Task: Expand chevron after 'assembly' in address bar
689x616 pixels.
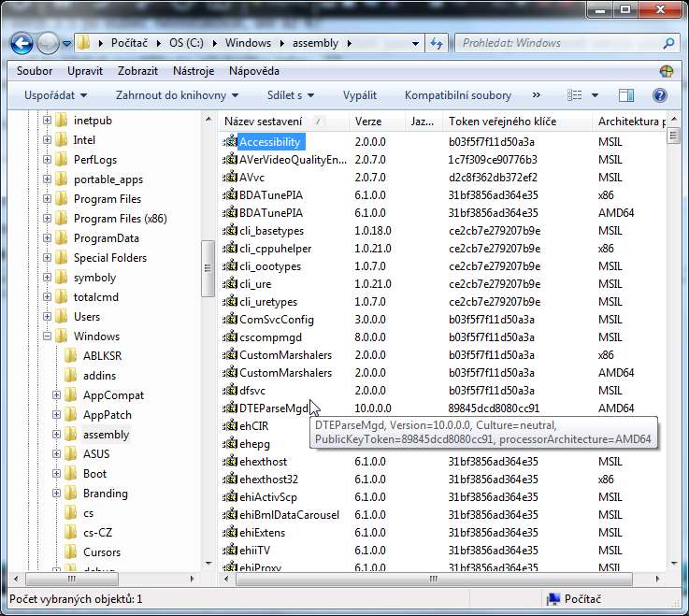Action: pos(349,44)
